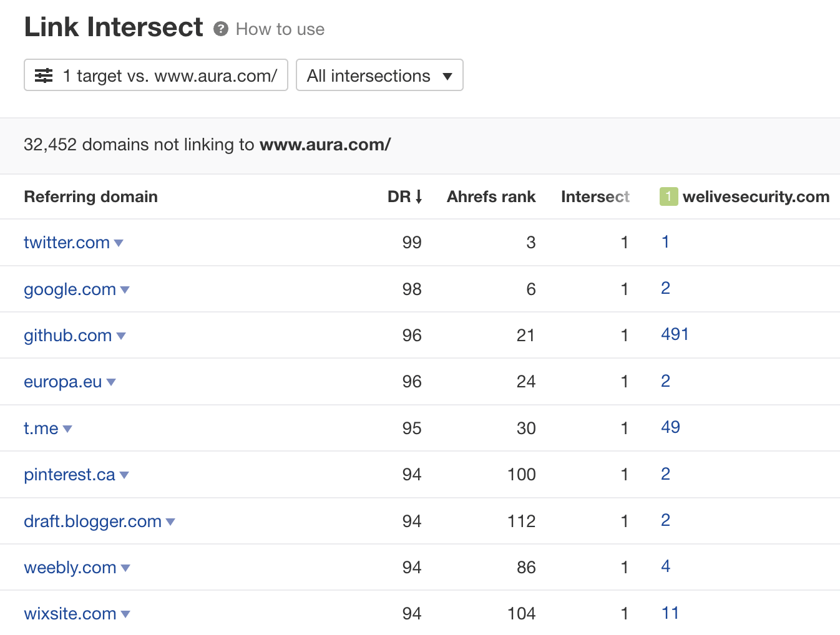Click the 2 backlinks link for pinterest.ca

tap(665, 474)
